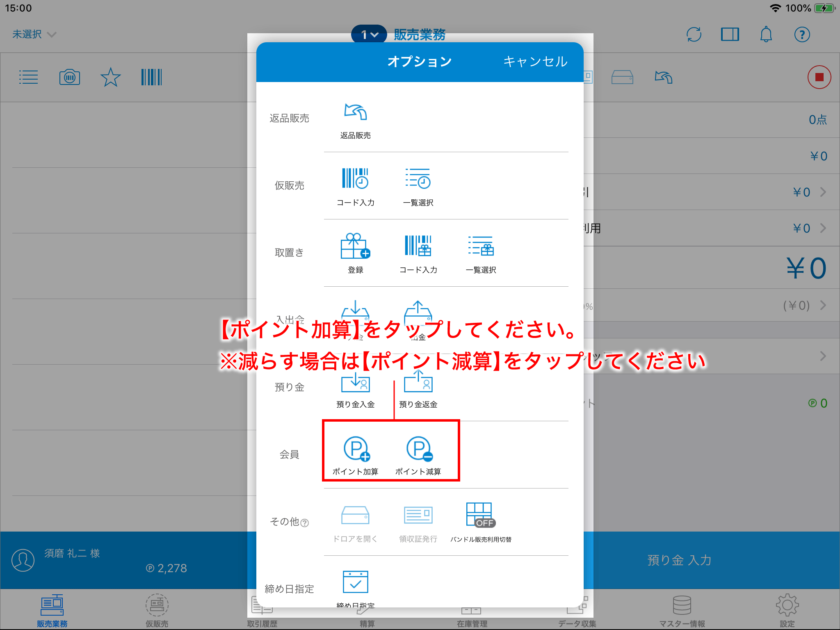Screen dimensions: 840x630
Task: Tap customer 須磨 礼二 様 profile
Action: [72, 553]
